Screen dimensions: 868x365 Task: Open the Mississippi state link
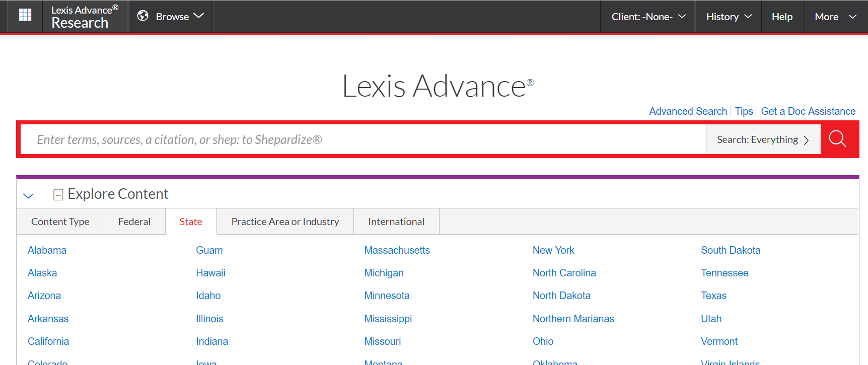[x=388, y=319]
